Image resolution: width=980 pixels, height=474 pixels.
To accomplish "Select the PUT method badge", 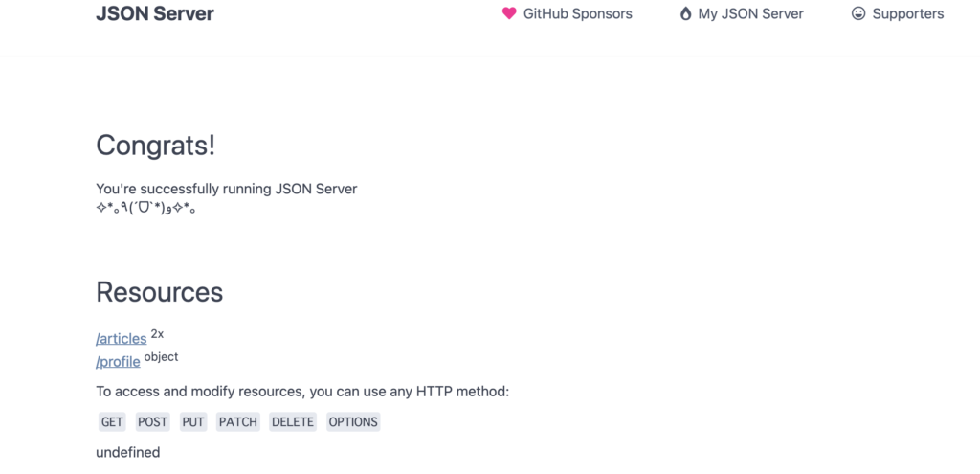I will click(193, 421).
